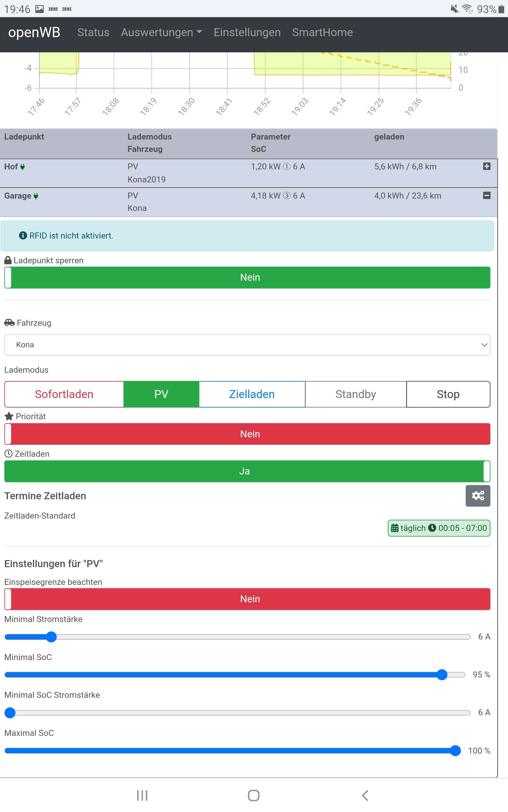Click the Zeitladen-Standard schedule name
The width and height of the screenshot is (508, 812).
[x=40, y=515]
